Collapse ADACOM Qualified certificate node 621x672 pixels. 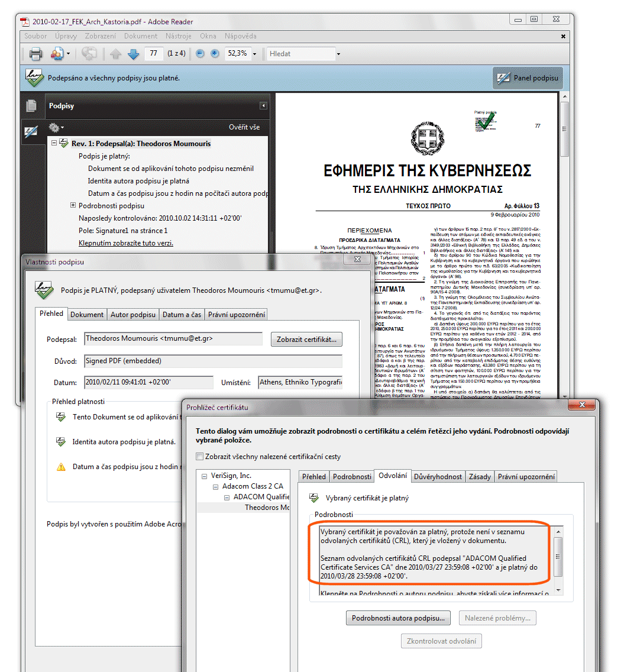(227, 497)
